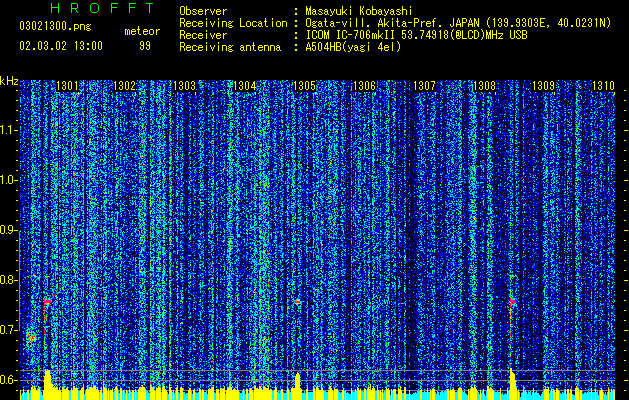Click the 1302 time marker
Screen dimensions: 629x400
pyautogui.click(x=125, y=85)
